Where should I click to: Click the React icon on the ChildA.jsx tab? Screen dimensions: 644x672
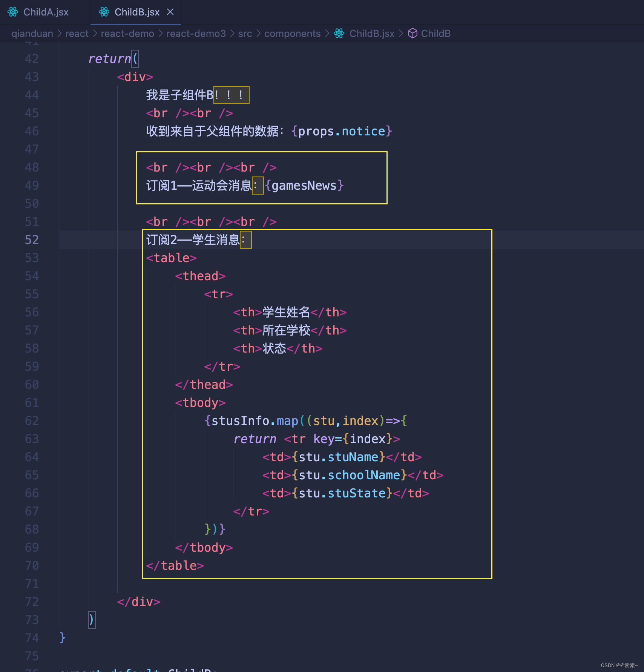point(12,12)
